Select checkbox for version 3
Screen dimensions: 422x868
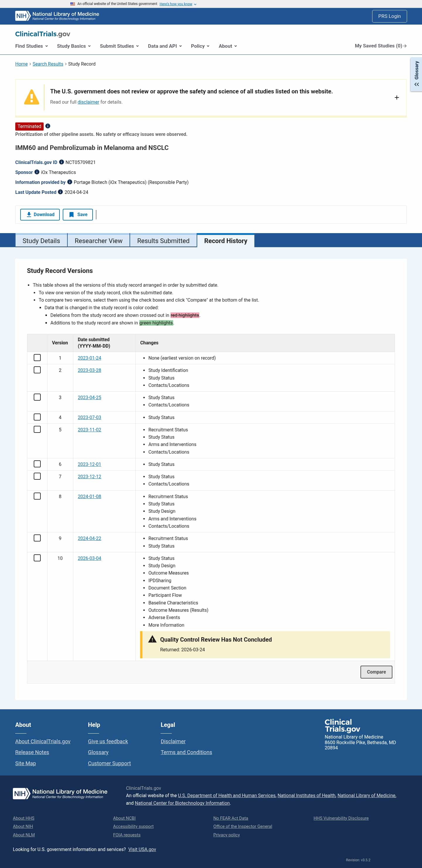(x=37, y=397)
